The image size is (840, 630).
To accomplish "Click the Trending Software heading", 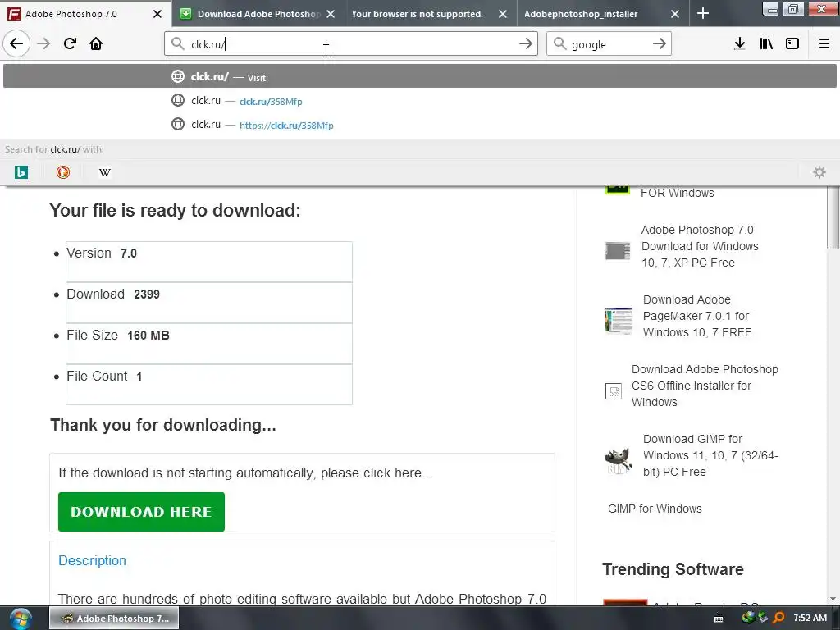I will pos(673,569).
